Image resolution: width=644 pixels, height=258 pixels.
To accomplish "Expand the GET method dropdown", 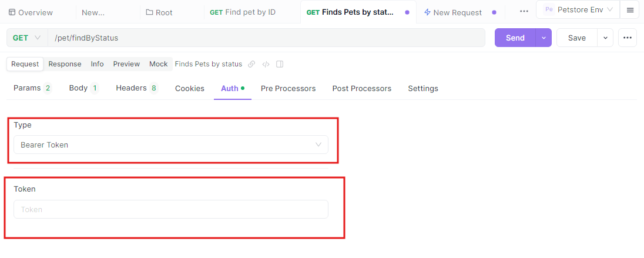I will [x=27, y=38].
